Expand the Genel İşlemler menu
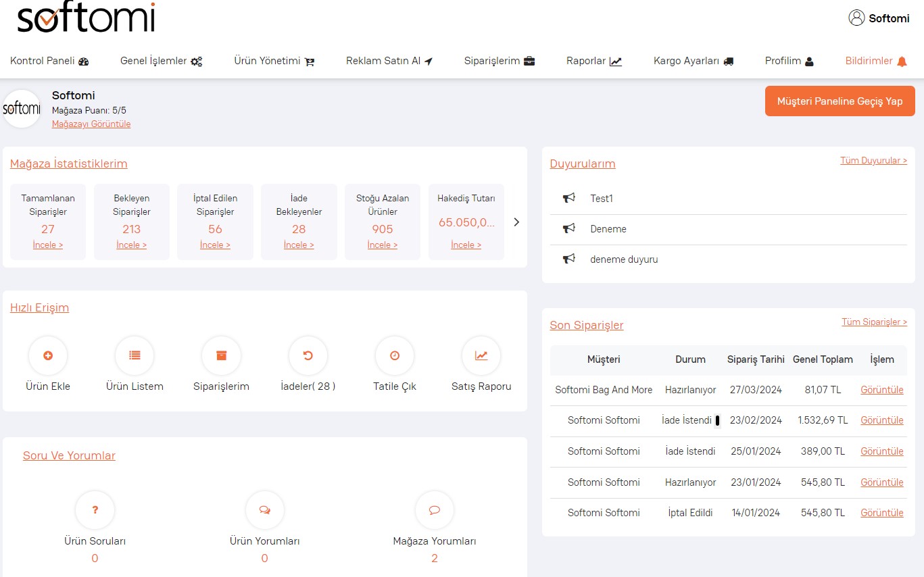The image size is (924, 577). [x=161, y=61]
